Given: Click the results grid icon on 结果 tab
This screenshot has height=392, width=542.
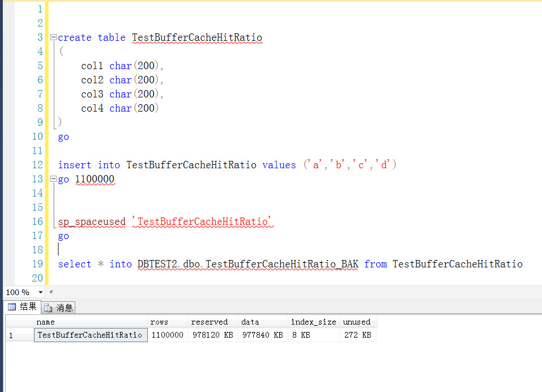Looking at the screenshot, I should [12, 306].
